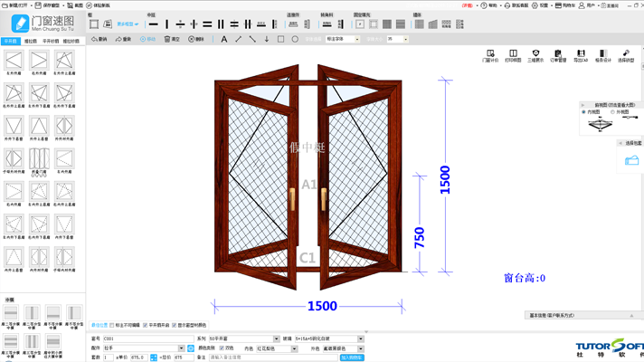This screenshot has height=362, width=644.
Task: Open the 系列 series dropdown
Action: point(276,338)
